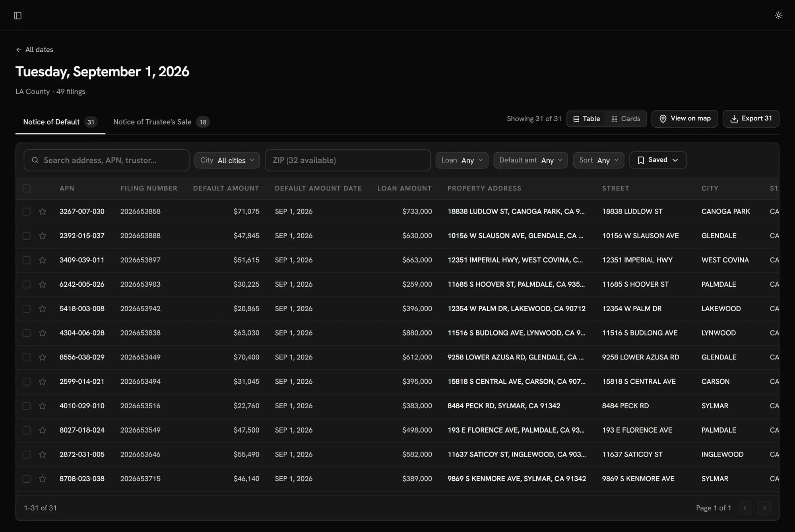Screen dimensions: 795x532
Task: Star the 2599-014-021 row
Action: [43, 381]
